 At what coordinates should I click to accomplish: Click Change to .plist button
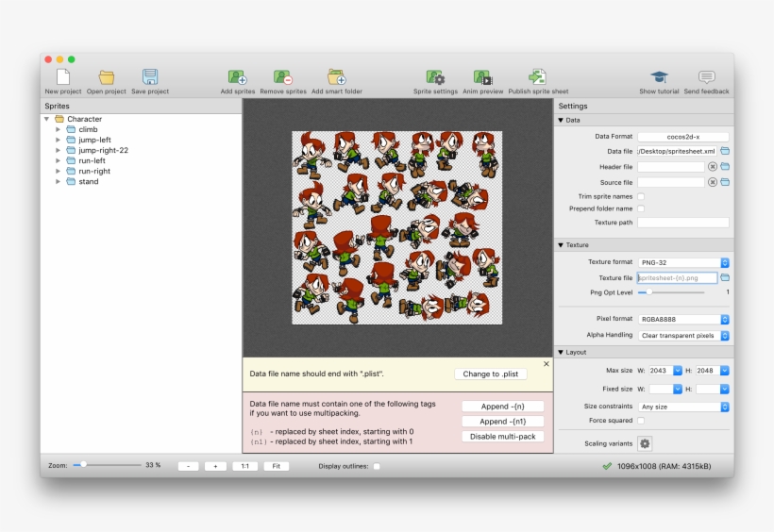pyautogui.click(x=491, y=374)
